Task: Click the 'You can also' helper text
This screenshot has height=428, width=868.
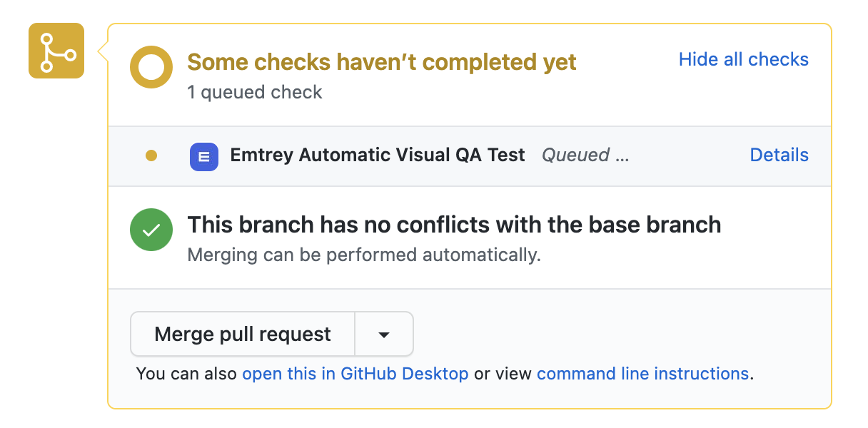Action: pos(187,374)
